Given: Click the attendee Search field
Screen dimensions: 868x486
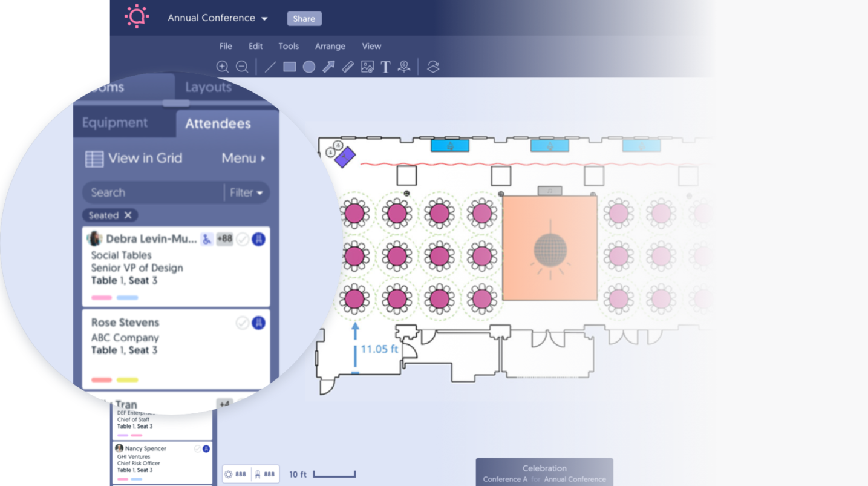Looking at the screenshot, I should (151, 192).
